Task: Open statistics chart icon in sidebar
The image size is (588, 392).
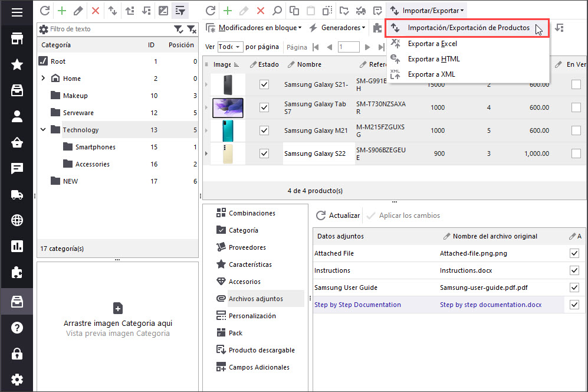Action: (x=17, y=246)
